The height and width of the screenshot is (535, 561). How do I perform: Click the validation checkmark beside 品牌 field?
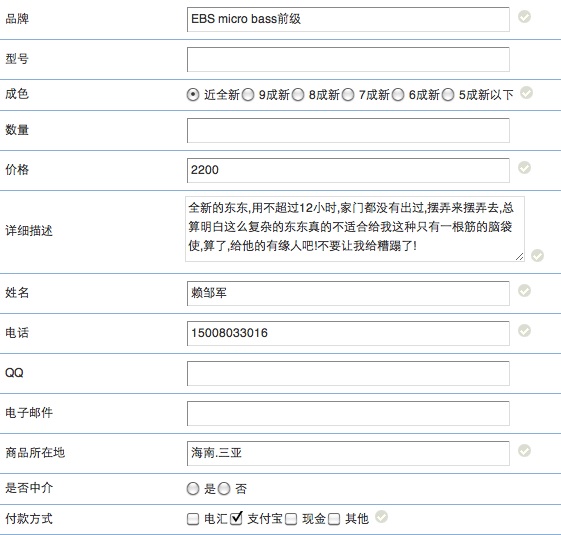coord(525,16)
